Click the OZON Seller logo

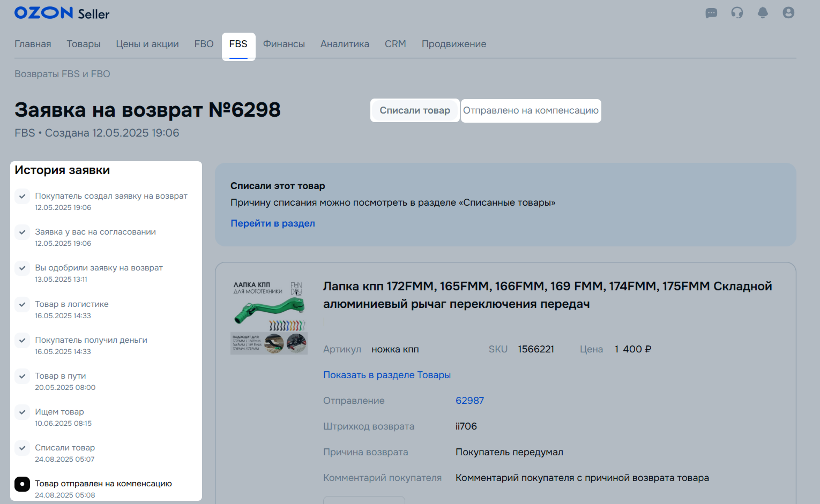[x=62, y=13]
